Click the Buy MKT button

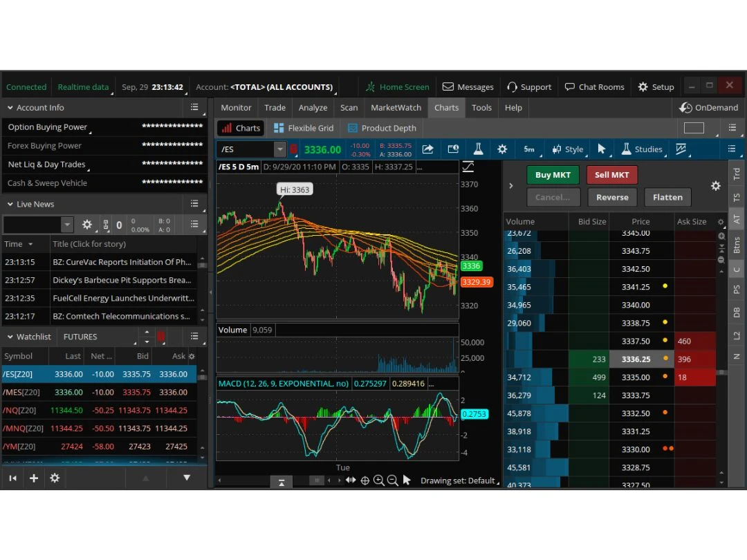pyautogui.click(x=553, y=175)
